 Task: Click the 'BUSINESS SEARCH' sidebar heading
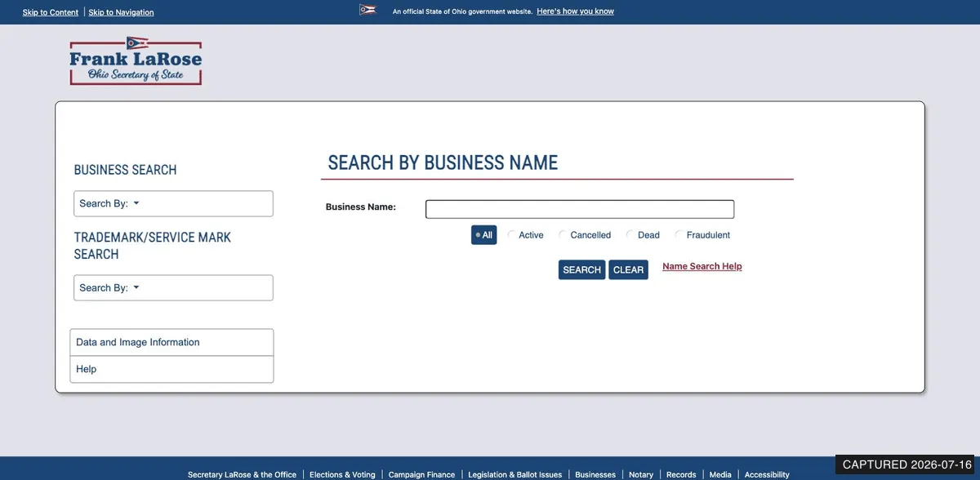click(x=125, y=170)
